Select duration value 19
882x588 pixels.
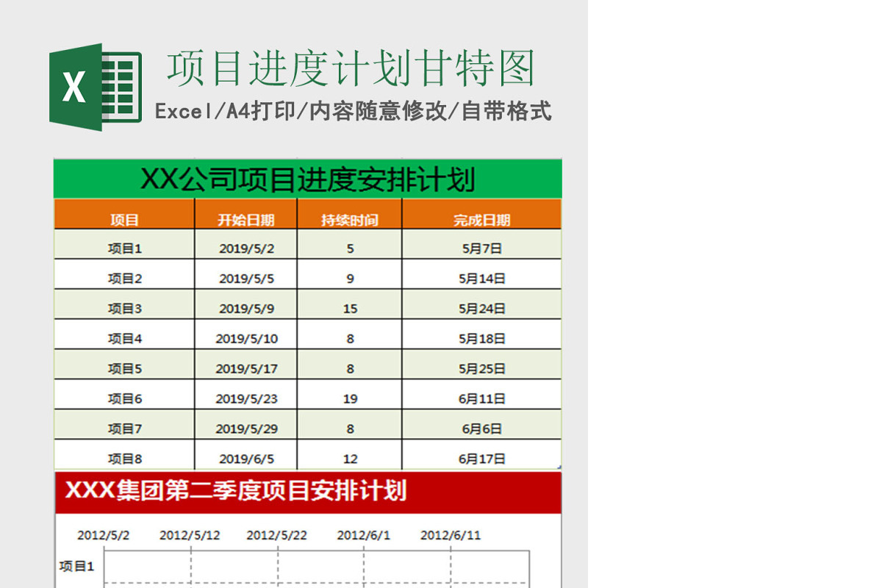pyautogui.click(x=351, y=399)
